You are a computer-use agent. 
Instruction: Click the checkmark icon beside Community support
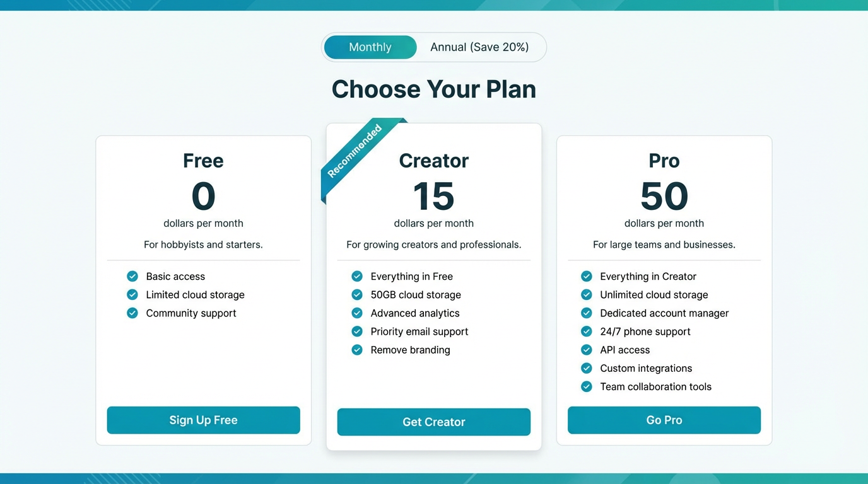(x=132, y=313)
